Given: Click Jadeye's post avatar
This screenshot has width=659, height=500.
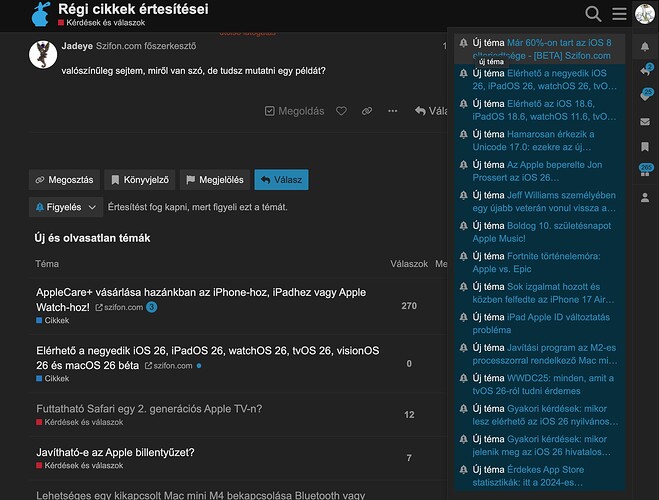Looking at the screenshot, I should click(x=43, y=55).
